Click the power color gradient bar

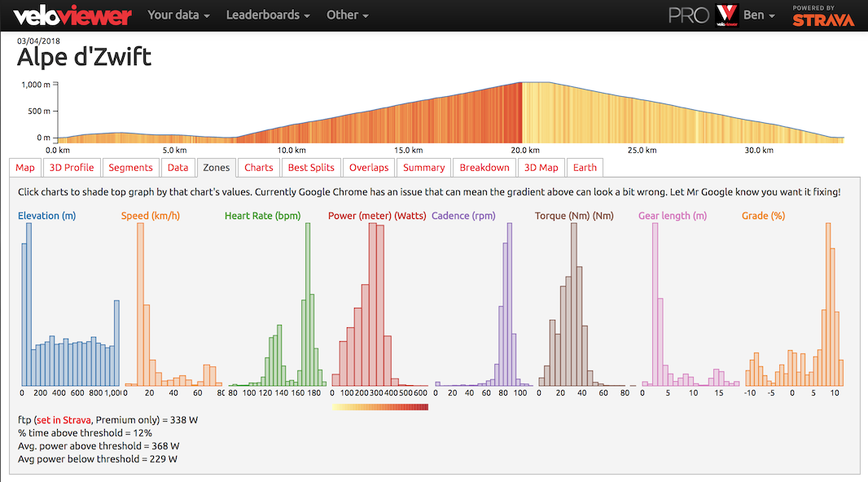pos(379,407)
